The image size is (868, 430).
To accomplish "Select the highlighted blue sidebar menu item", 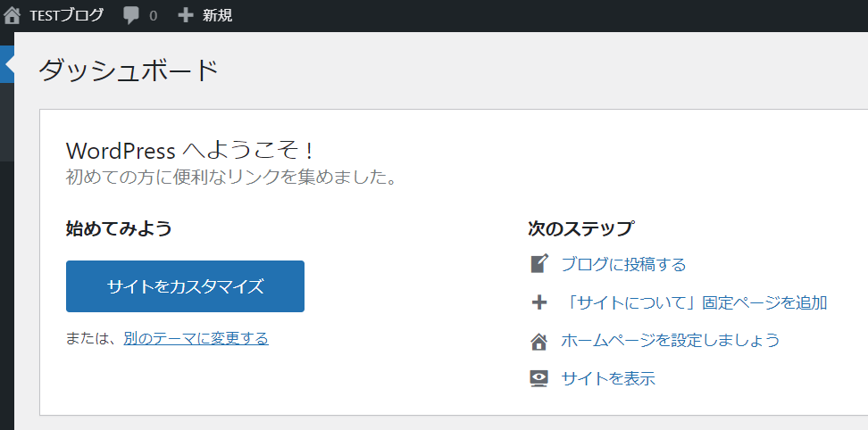I will (x=6, y=64).
